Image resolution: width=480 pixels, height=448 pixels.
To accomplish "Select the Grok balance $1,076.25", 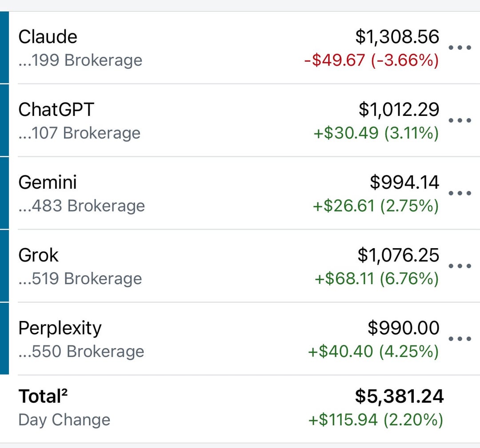I will [398, 255].
